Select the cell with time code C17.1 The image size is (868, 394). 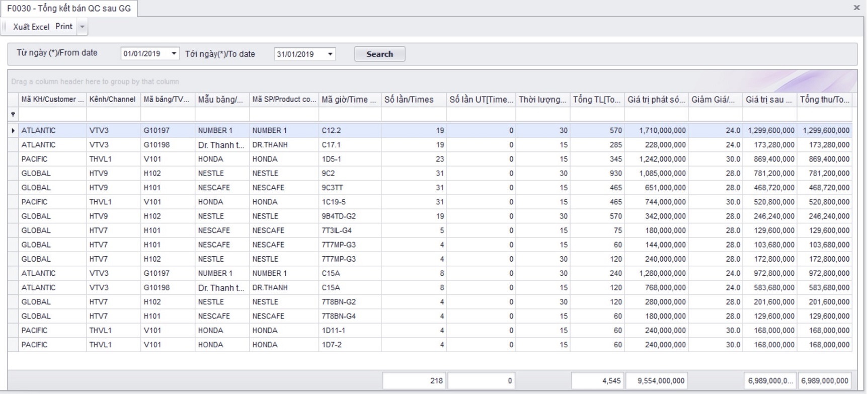pos(350,145)
